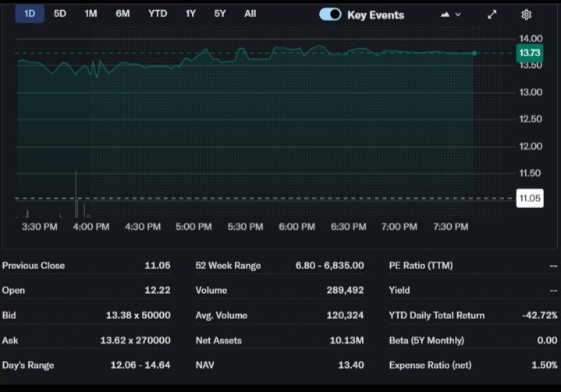Viewport: 561px width, 392px height.
Task: Open chart settings gear icon
Action: pos(526,14)
